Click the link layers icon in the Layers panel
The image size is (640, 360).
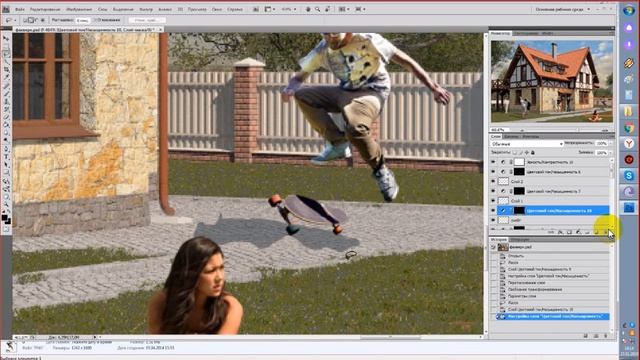tap(551, 232)
